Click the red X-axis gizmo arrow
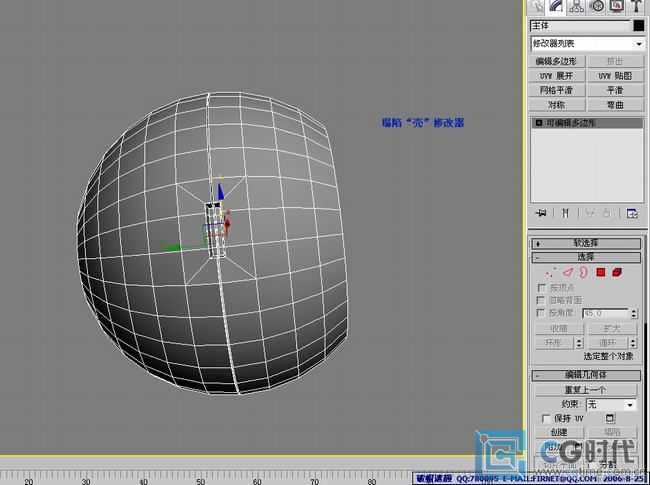 click(227, 224)
